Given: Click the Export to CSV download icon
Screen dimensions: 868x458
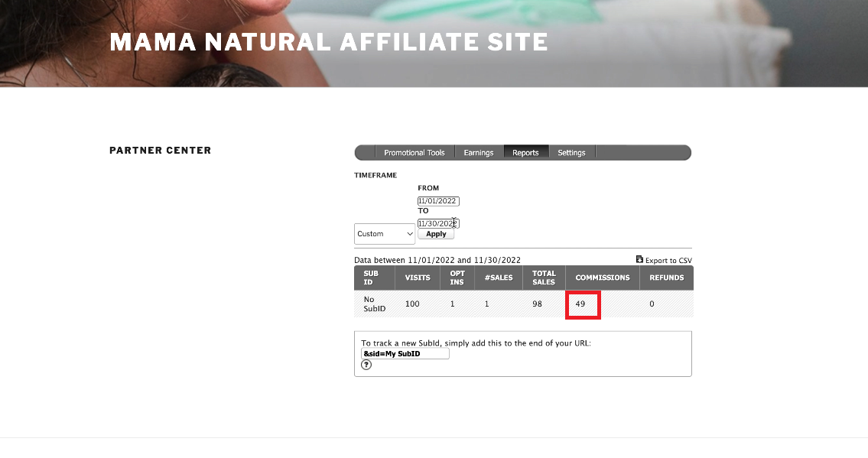Looking at the screenshot, I should [639, 259].
